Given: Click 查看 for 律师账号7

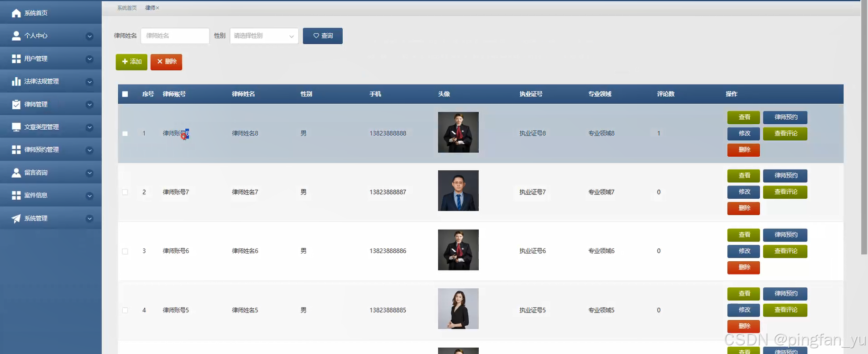Looking at the screenshot, I should pos(743,176).
